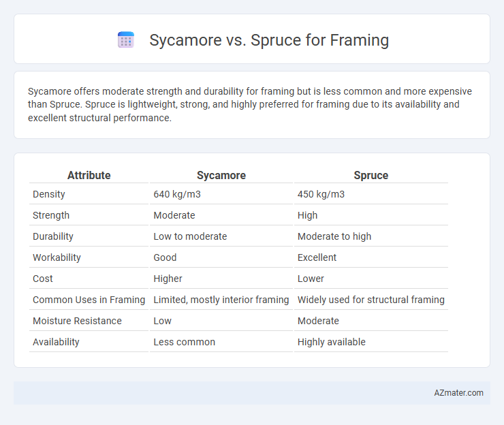The width and height of the screenshot is (504, 425).
Task: Click the 'Higher' cost cell
Action: coord(168,279)
